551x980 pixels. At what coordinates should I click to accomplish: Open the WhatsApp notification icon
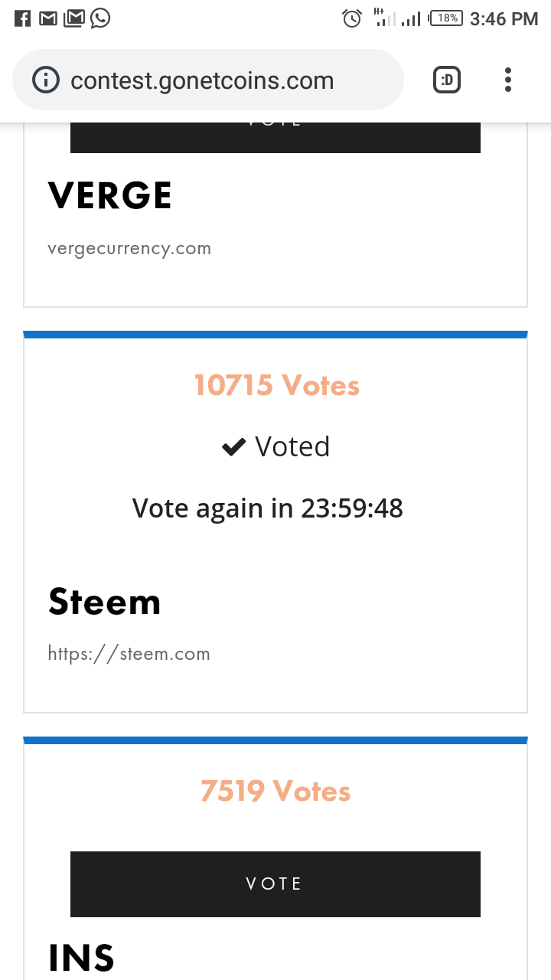pyautogui.click(x=100, y=18)
